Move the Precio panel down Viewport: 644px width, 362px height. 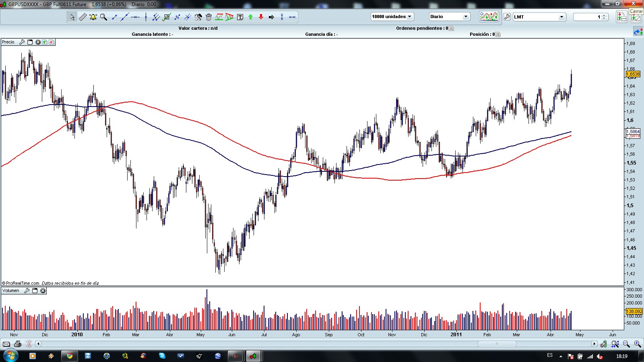tap(52, 42)
